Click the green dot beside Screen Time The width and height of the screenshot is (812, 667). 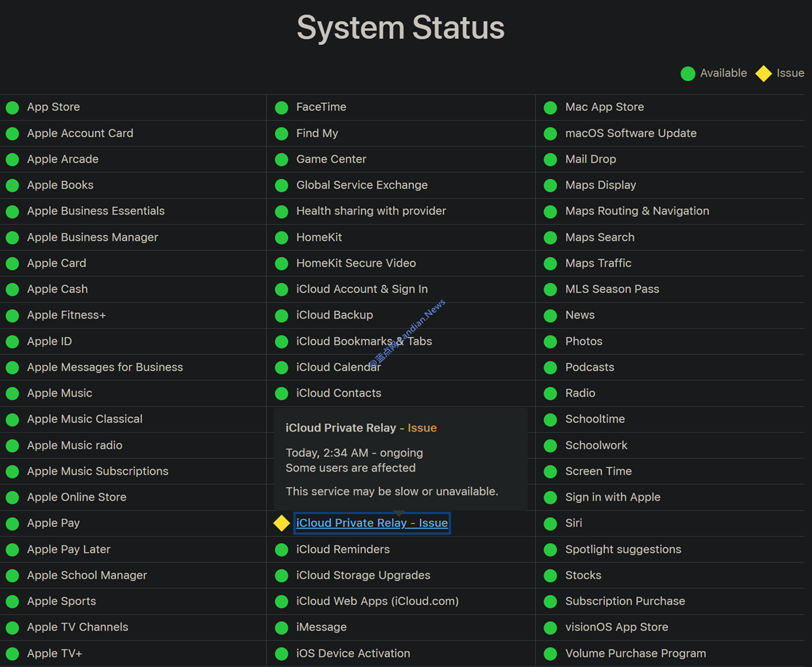coord(551,472)
